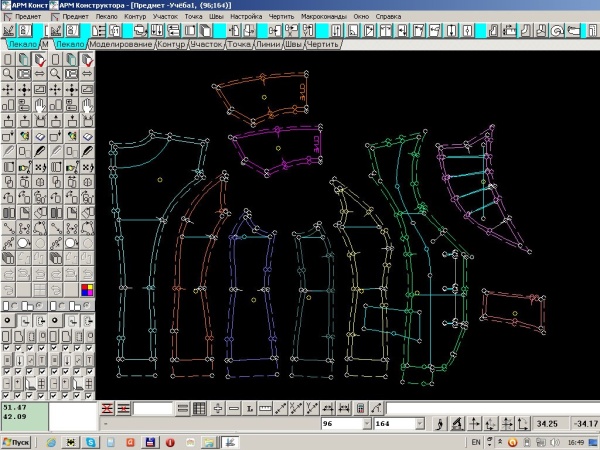Click the 51.47 value in green panel
Viewport: 600px width, 450px height.
point(15,408)
